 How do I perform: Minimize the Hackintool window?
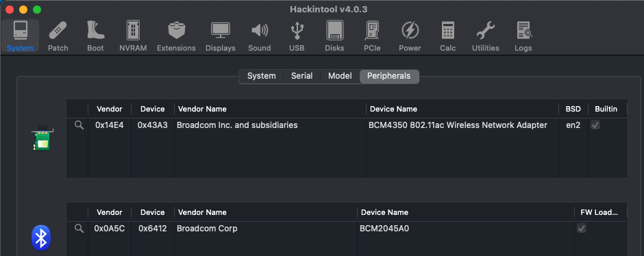click(x=23, y=9)
